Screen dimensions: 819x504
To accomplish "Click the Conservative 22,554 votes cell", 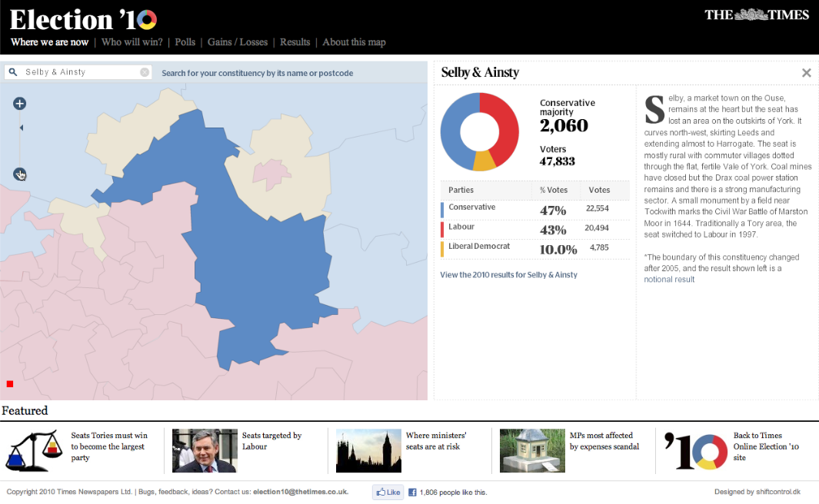I will click(597, 208).
